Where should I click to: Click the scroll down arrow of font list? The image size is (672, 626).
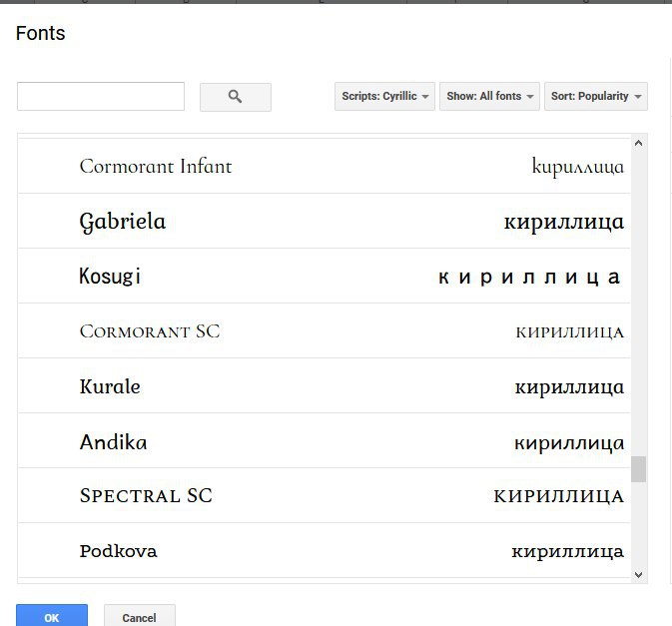[x=639, y=574]
